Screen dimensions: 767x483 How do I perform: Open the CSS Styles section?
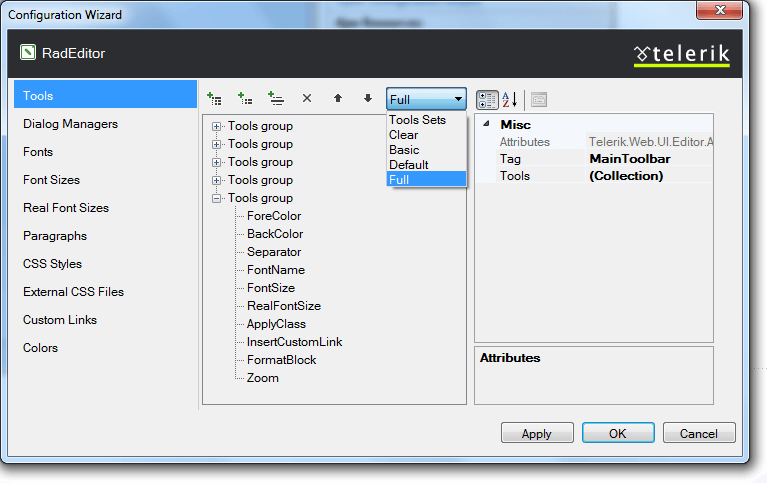pos(52,264)
